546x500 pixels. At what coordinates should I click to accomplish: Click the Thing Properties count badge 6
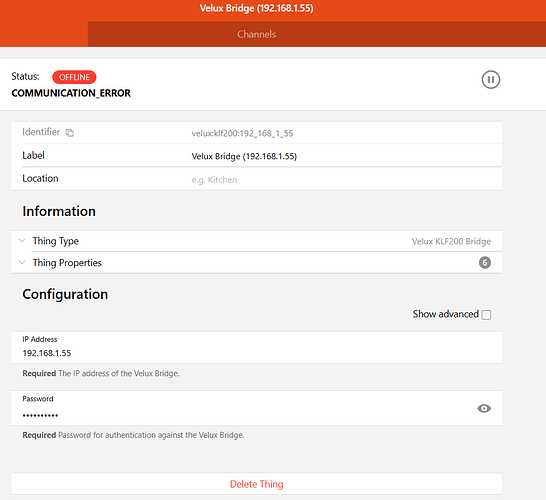pos(485,263)
